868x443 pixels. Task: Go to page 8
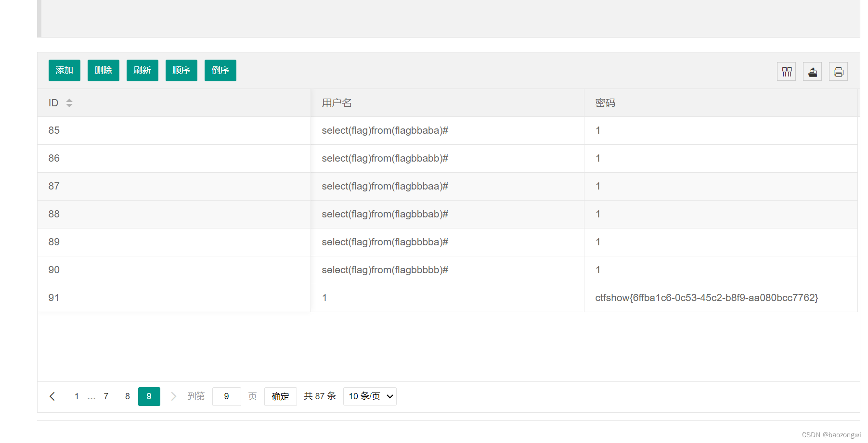[x=128, y=396]
